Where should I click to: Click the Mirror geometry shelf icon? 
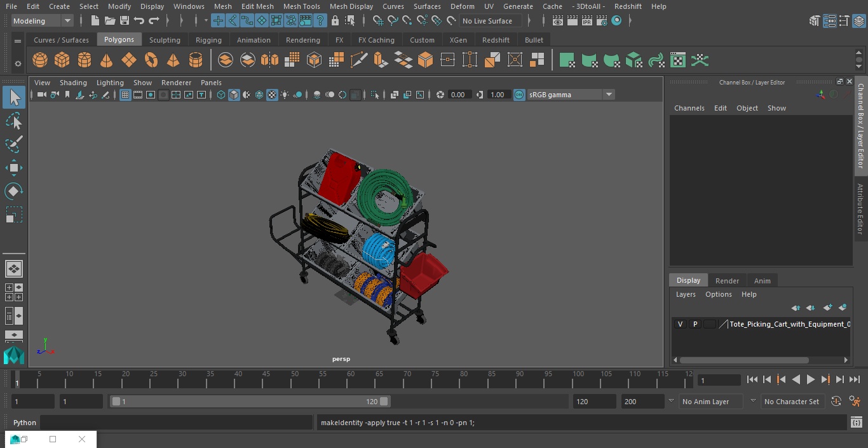269,60
